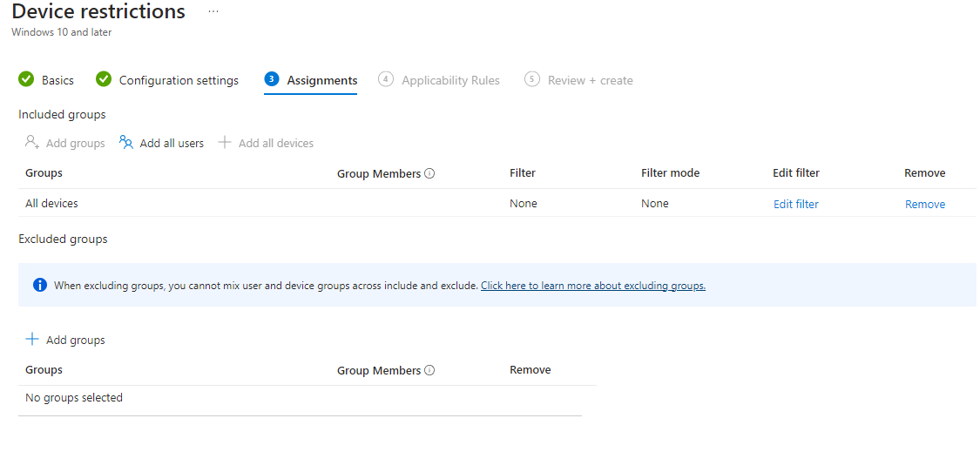This screenshot has height=452, width=980.
Task: Click the Remove column header in excluded table
Action: pyautogui.click(x=530, y=369)
